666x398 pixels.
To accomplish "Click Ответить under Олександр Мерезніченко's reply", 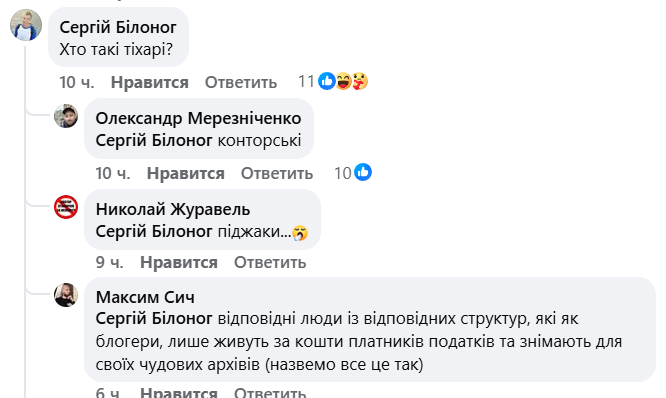I will (277, 173).
